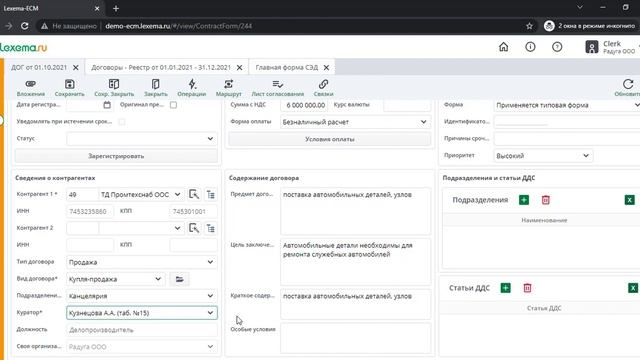
Task: Export Подразделения table to Excel
Action: (629, 200)
